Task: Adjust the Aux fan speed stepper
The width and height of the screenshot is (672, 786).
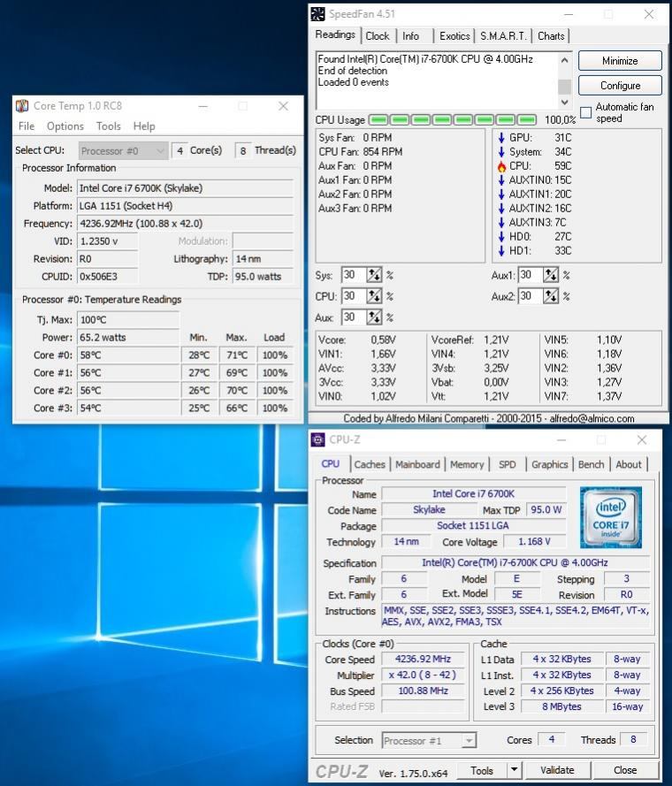Action: point(374,317)
